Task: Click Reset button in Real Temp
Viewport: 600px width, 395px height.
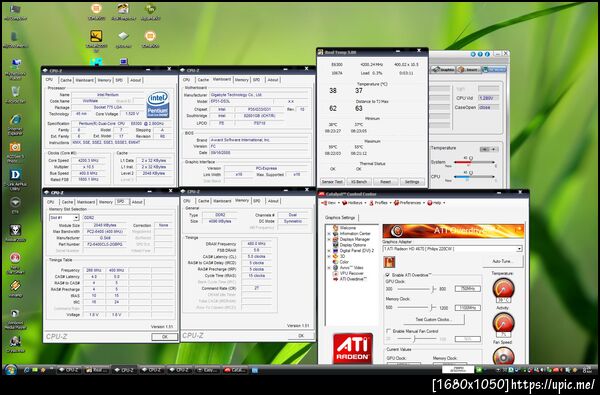Action: click(x=385, y=182)
